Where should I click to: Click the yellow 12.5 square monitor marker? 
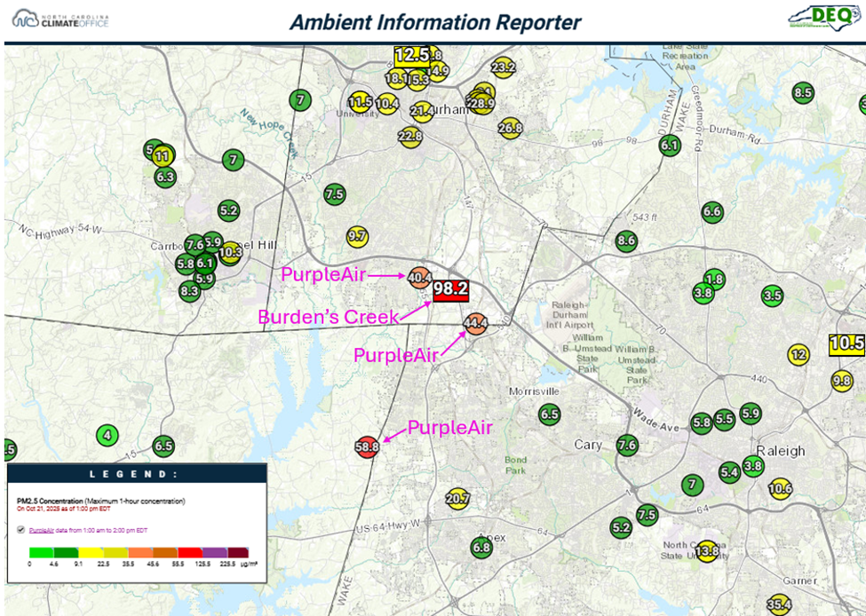click(x=412, y=56)
